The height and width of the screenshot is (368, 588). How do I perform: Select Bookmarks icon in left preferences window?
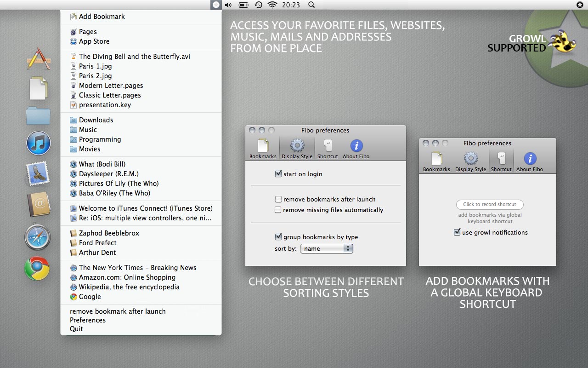click(263, 149)
